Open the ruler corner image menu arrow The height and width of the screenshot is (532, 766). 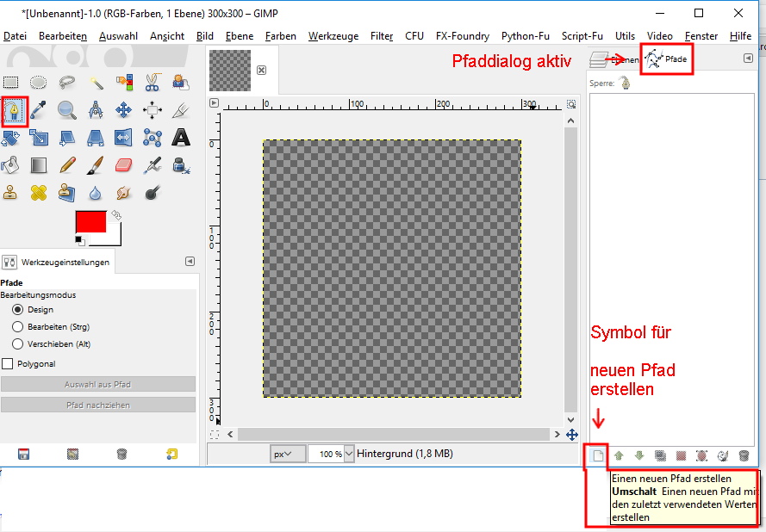[214, 103]
